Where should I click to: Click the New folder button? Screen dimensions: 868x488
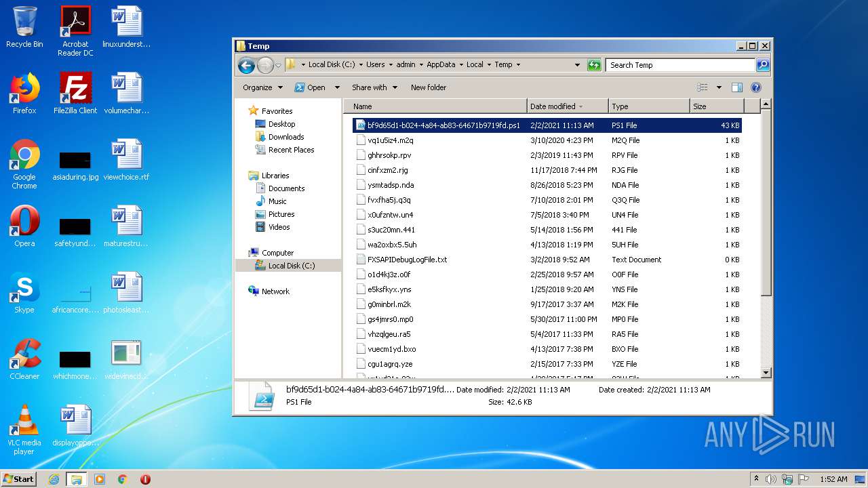click(428, 87)
